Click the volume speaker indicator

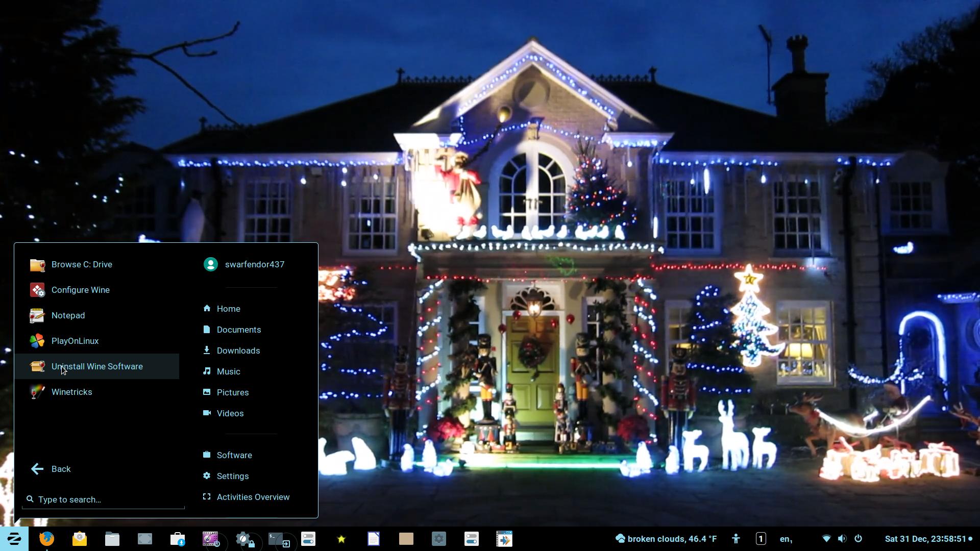coord(842,539)
